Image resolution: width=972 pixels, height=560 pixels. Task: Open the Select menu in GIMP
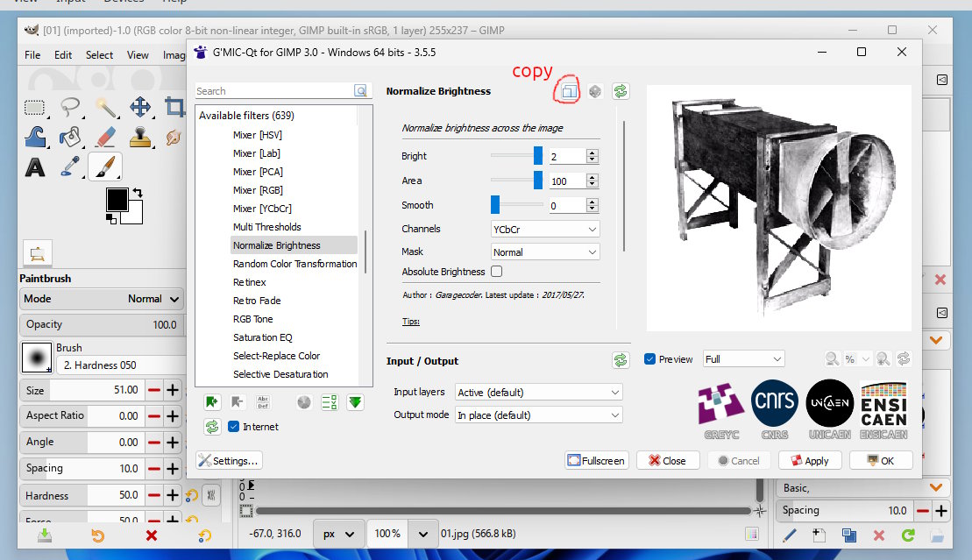[99, 54]
